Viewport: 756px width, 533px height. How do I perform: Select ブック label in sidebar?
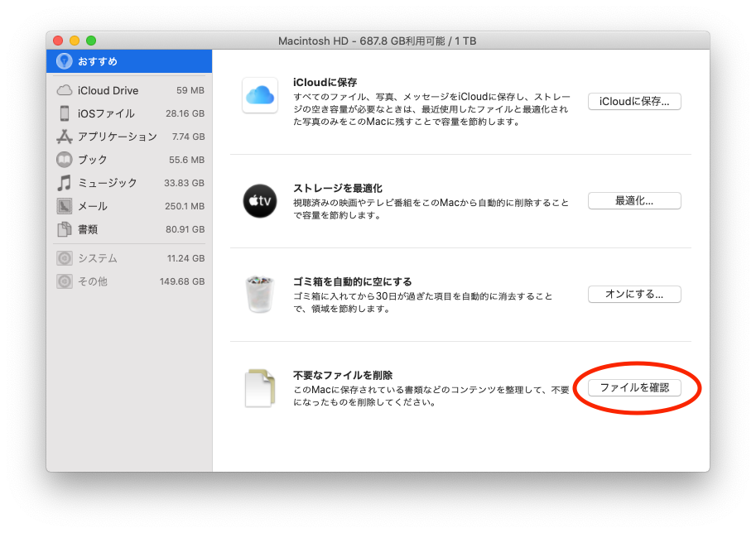tap(92, 160)
